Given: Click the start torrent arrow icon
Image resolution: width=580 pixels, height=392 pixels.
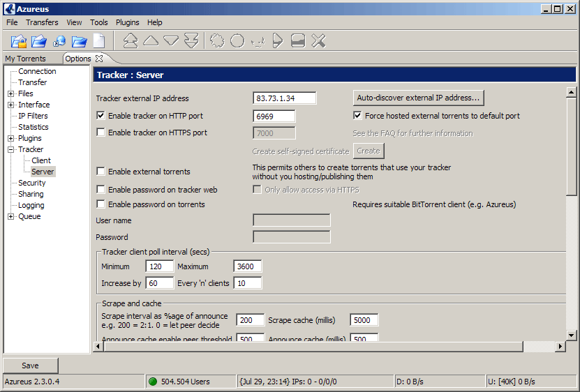Looking at the screenshot, I should pyautogui.click(x=277, y=40).
